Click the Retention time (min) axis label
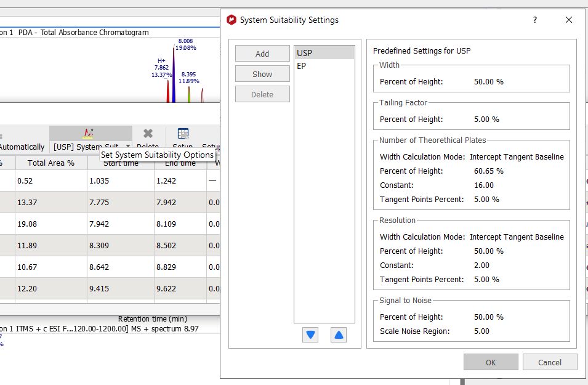 click(x=153, y=319)
